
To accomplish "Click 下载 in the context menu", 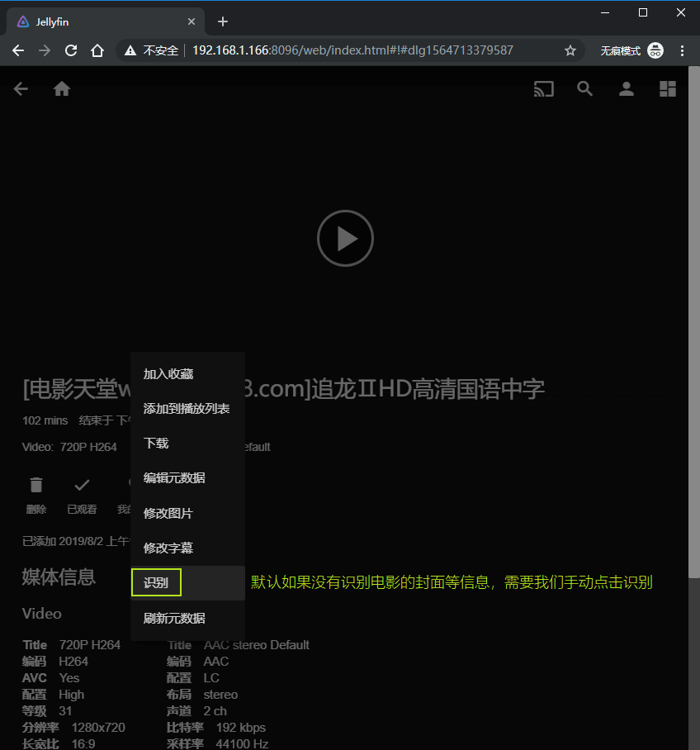I will pos(156,444).
